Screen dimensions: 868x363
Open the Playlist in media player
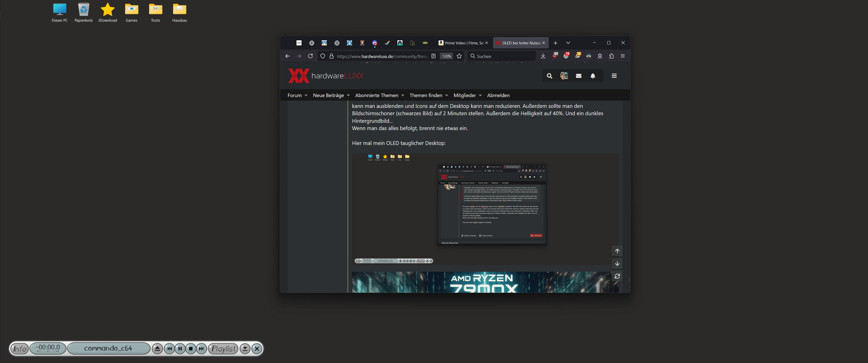223,349
